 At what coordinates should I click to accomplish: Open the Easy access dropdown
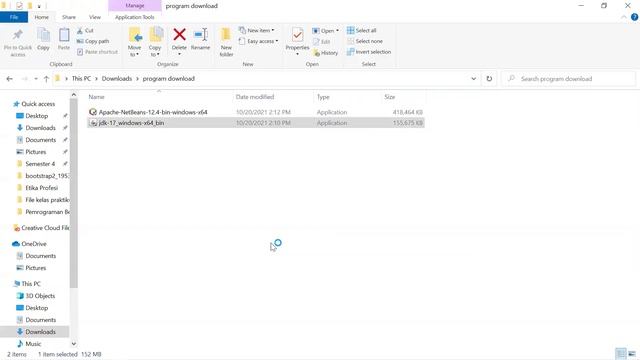pyautogui.click(x=258, y=41)
